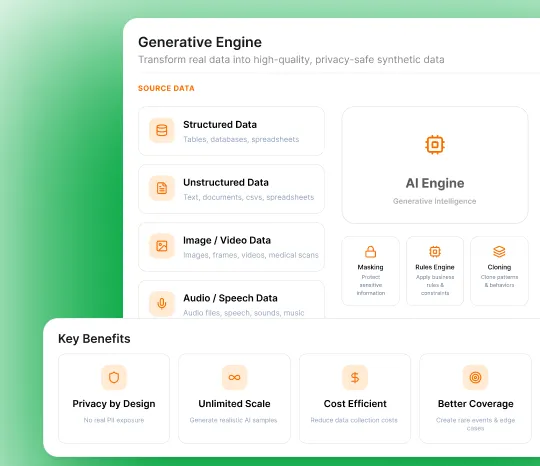Select the Image / Video Data title

click(x=227, y=240)
